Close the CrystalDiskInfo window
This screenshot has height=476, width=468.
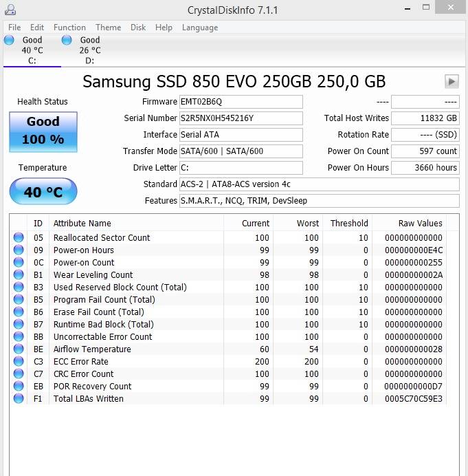(x=450, y=7)
